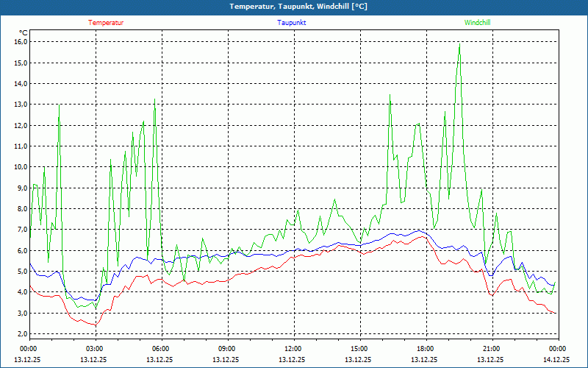The width and height of the screenshot is (588, 368).
Task: Click the °C unit label above the y-axis
Action: tap(23, 32)
